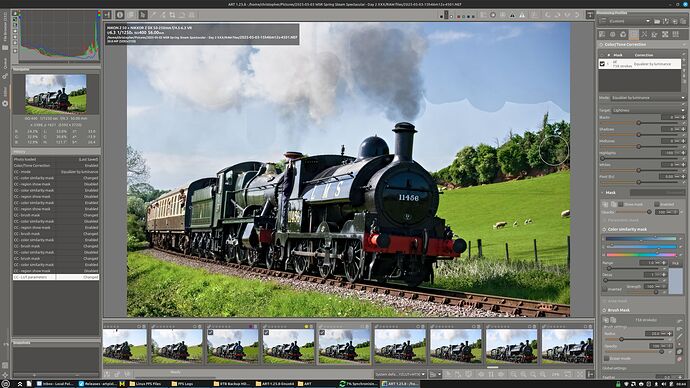This screenshot has width=690, height=388.
Task: Open the Local editing tools tab icon
Action: click(634, 34)
